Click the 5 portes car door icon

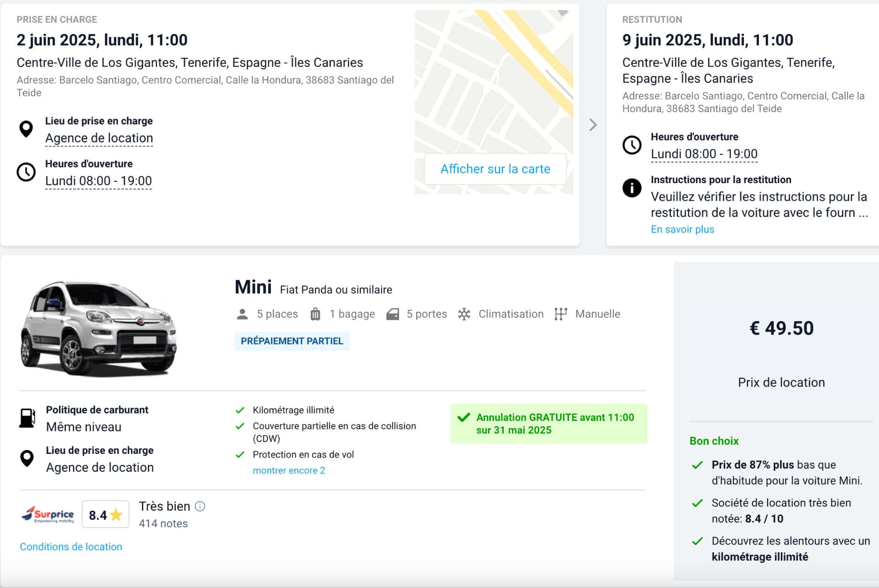[x=392, y=314]
